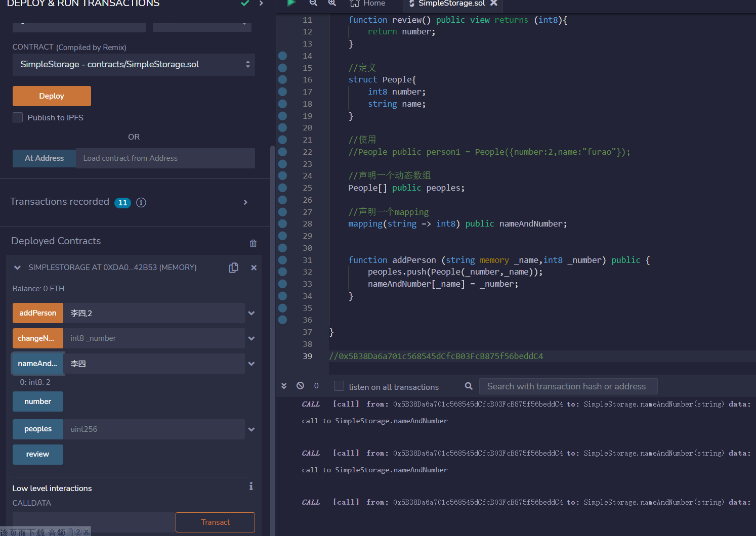Select the SimpleStorage.sol editor tab

click(x=451, y=4)
